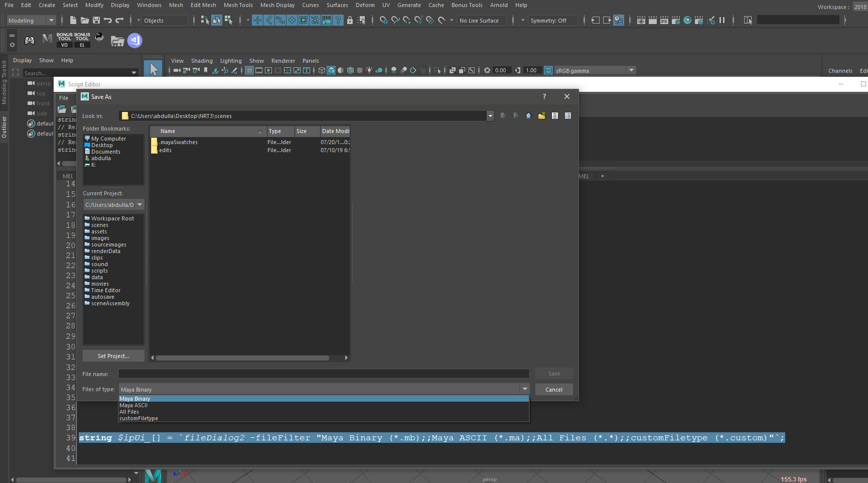The width and height of the screenshot is (868, 483).
Task: Switch to the MEL tab
Action: [67, 176]
